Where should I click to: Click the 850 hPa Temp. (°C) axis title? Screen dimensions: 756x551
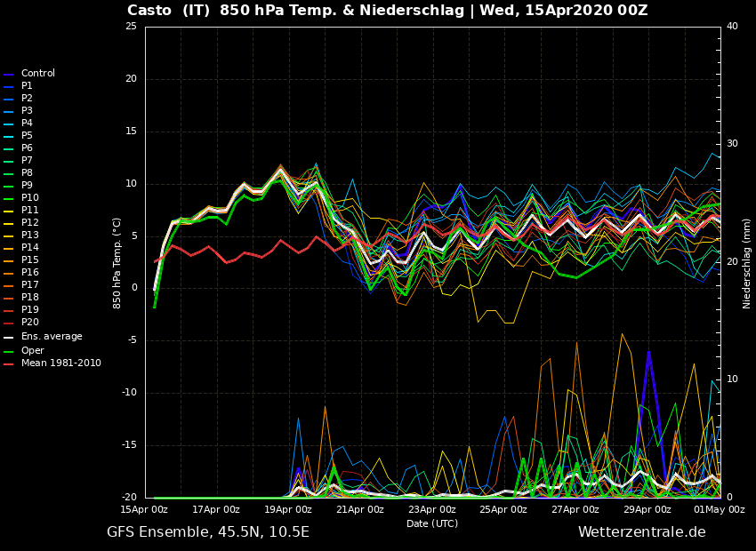[x=117, y=263]
